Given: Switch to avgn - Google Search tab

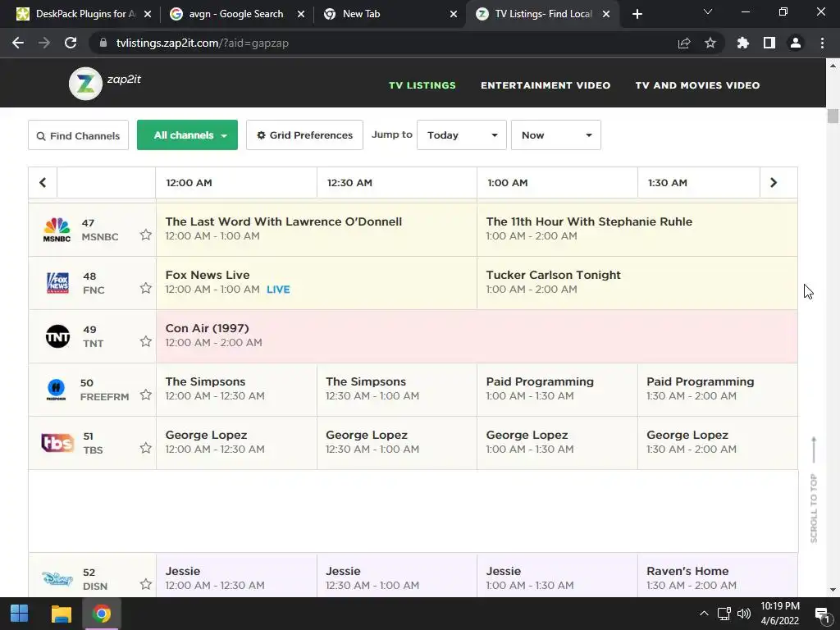Looking at the screenshot, I should pyautogui.click(x=235, y=14).
